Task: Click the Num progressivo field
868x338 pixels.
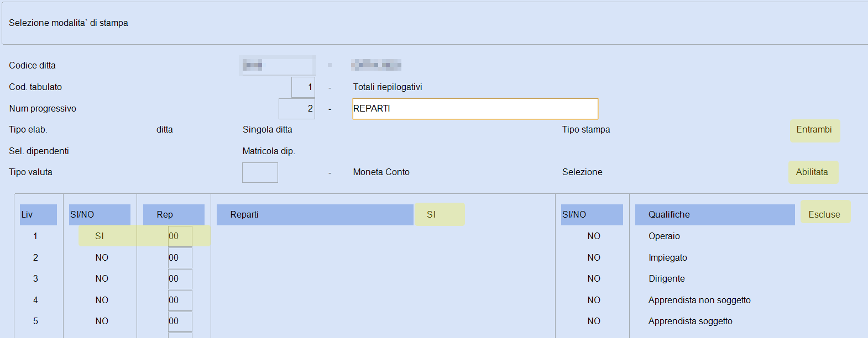Action: pyautogui.click(x=297, y=109)
